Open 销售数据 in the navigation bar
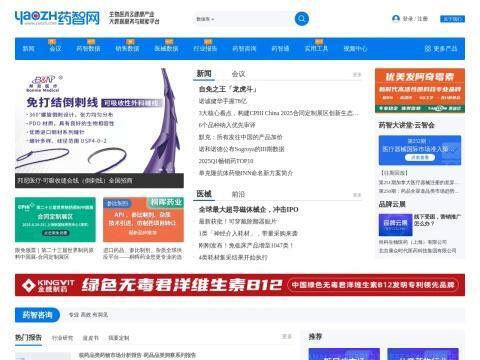Image resolution: width=480 pixels, height=360 pixels. [127, 49]
